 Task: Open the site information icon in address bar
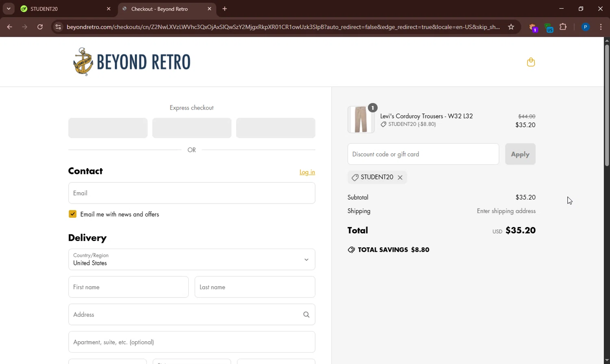(x=58, y=27)
